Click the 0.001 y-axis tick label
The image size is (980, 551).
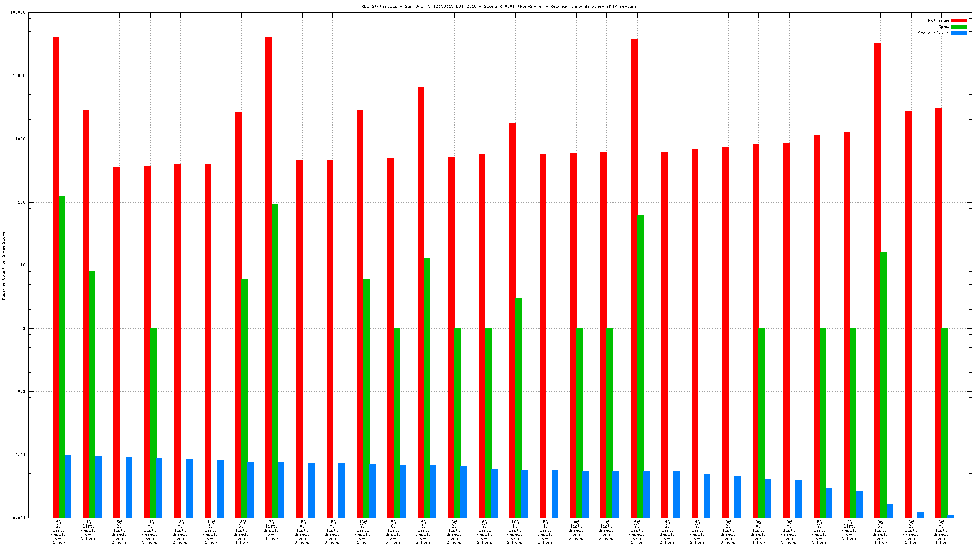[x=19, y=518]
